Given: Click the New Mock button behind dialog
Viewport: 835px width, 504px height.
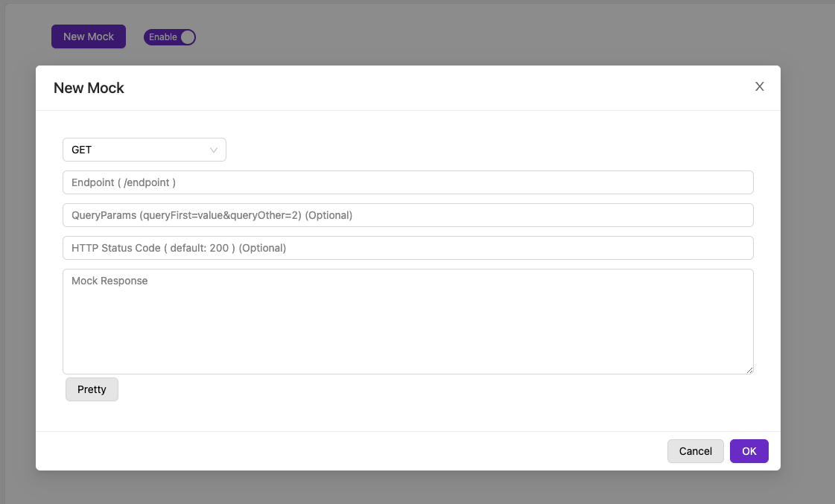Looking at the screenshot, I should [89, 36].
